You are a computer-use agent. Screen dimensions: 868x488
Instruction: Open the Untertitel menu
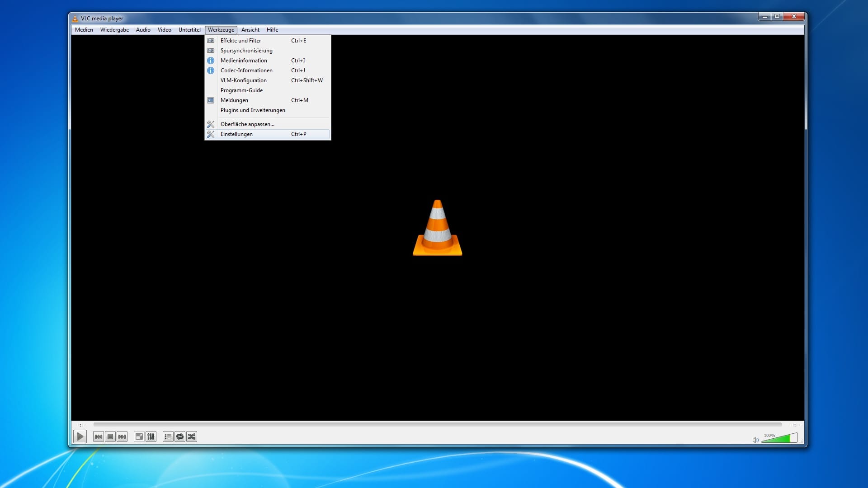click(189, 30)
